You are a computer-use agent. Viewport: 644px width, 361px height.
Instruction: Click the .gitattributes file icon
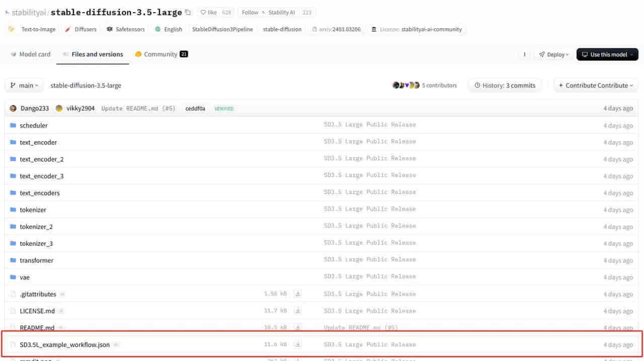click(13, 294)
